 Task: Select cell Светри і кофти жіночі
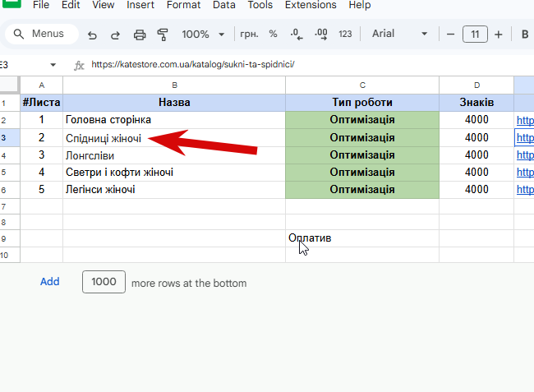pos(174,173)
